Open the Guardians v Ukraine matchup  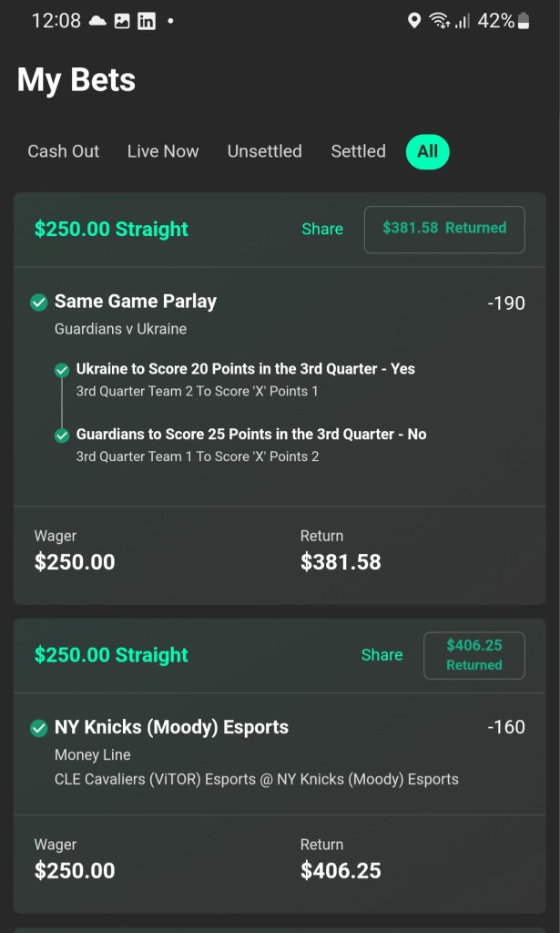[120, 329]
